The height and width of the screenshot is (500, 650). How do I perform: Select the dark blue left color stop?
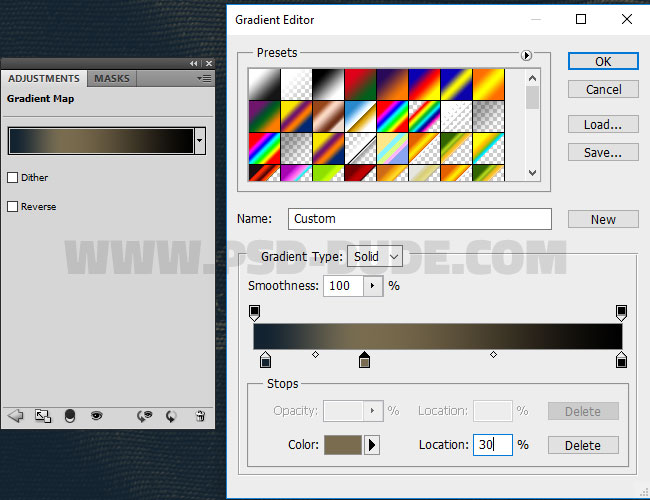265,360
